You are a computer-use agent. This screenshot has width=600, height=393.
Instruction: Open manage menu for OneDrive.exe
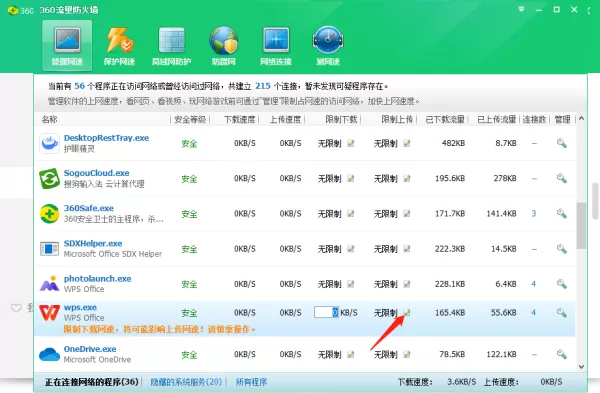click(561, 354)
